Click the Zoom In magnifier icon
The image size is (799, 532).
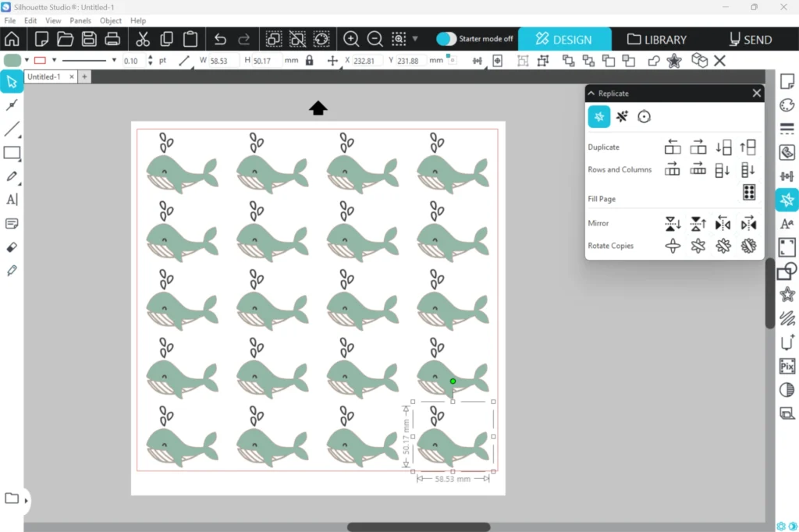point(351,39)
